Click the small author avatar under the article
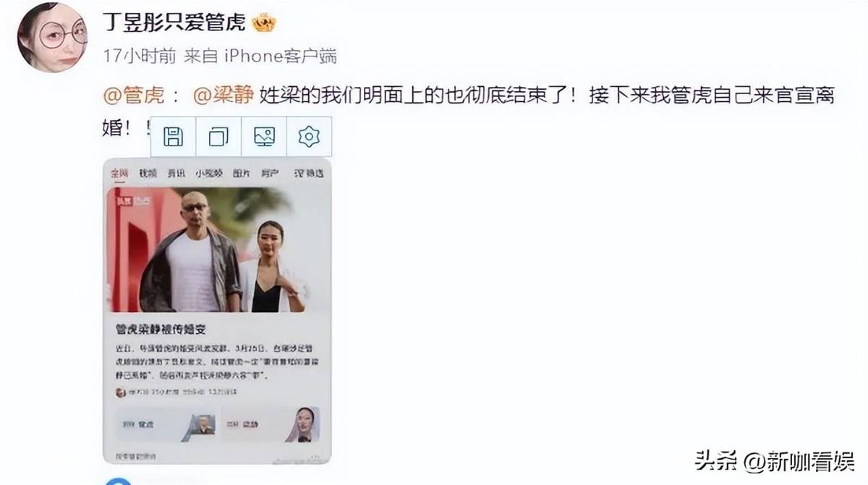The height and width of the screenshot is (485, 868). (x=121, y=392)
